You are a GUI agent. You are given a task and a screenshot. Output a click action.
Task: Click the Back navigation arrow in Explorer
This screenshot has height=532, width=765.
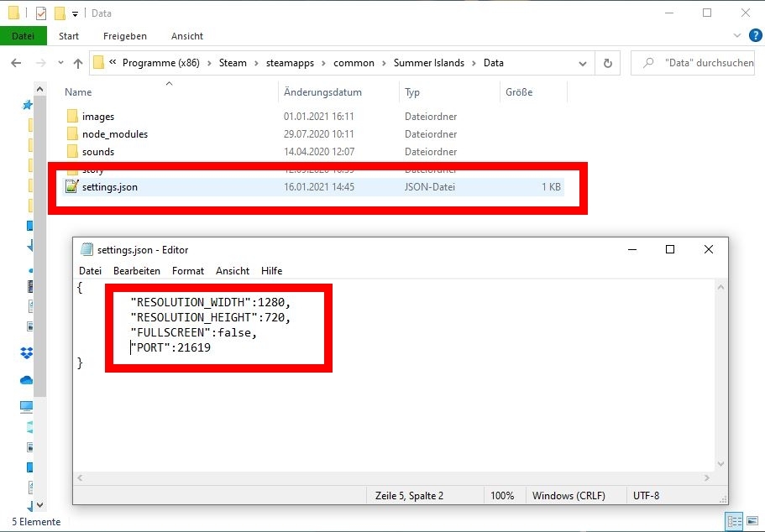16,63
